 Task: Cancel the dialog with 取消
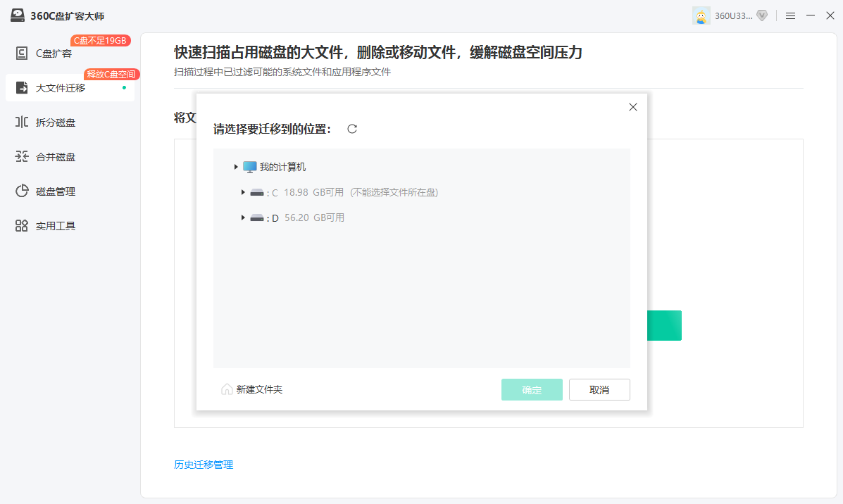point(599,389)
